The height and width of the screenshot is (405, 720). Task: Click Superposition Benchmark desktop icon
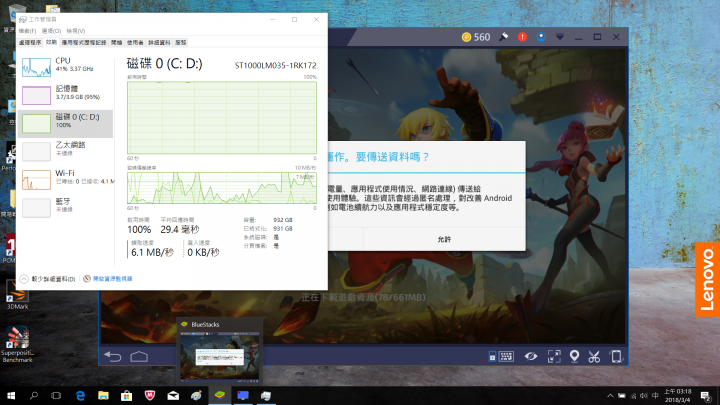click(17, 344)
